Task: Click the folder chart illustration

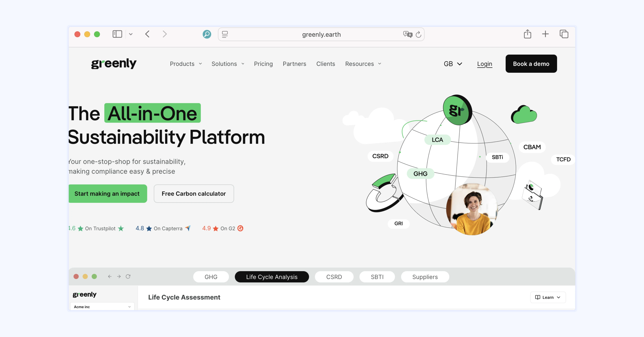Action: [532, 195]
